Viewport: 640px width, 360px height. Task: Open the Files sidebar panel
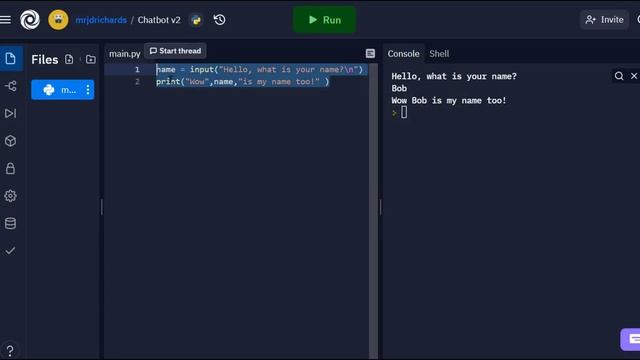click(11, 59)
